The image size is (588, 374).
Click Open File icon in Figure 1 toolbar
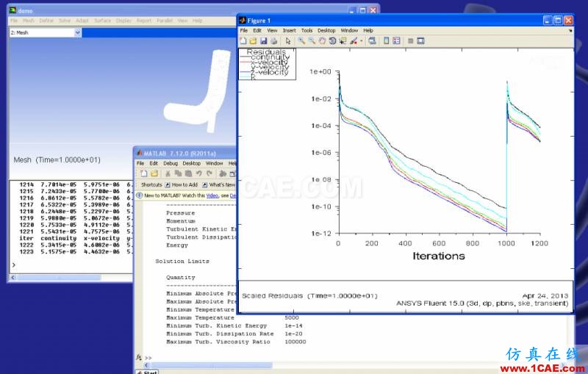click(253, 41)
